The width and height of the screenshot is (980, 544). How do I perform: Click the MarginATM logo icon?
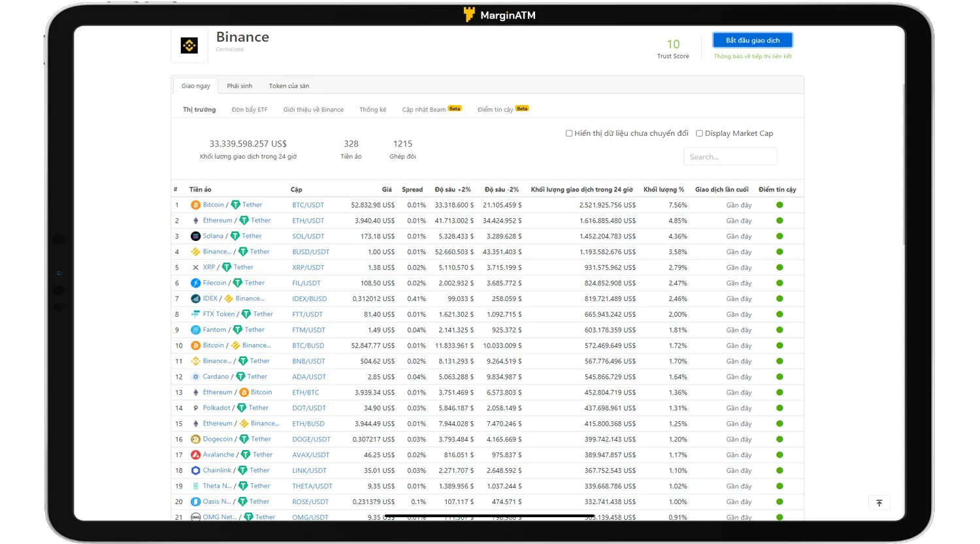tap(469, 14)
